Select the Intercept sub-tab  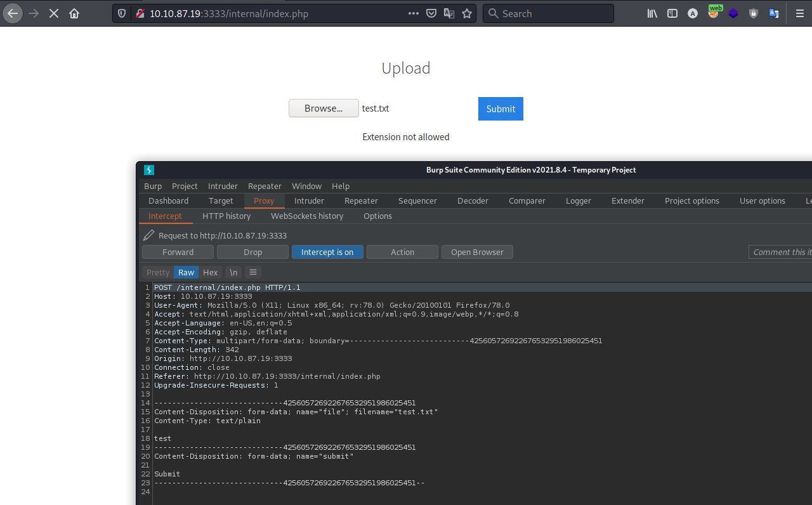click(x=165, y=216)
